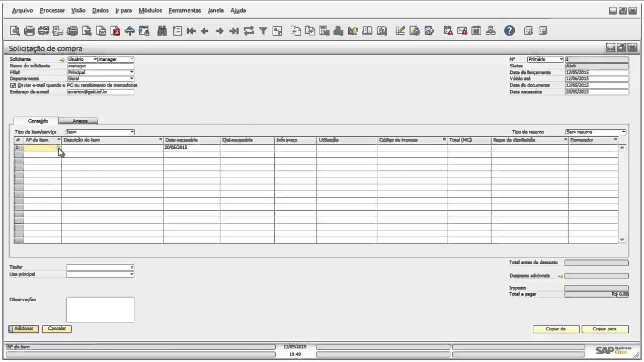This screenshot has height=362, width=644.
Task: Open the Janela menu
Action: tap(215, 10)
